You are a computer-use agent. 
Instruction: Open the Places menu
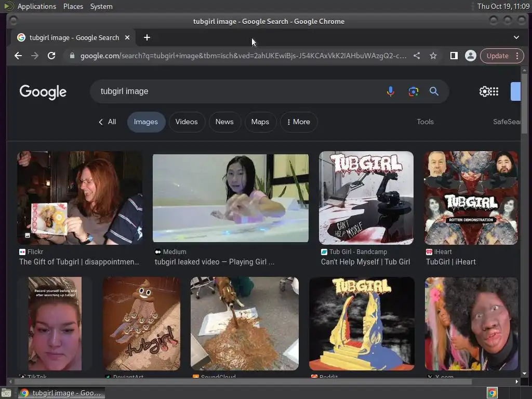[x=73, y=6]
